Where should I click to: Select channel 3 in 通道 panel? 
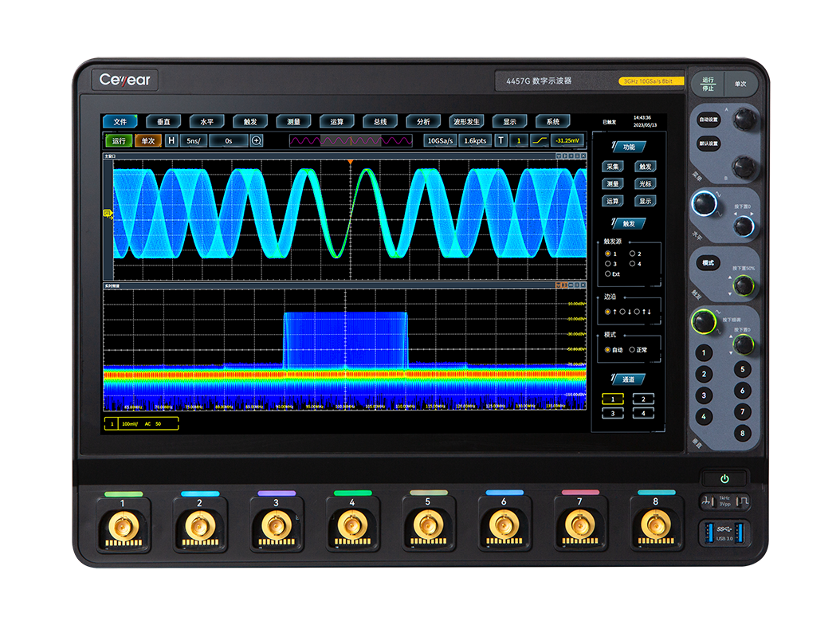[x=612, y=413]
